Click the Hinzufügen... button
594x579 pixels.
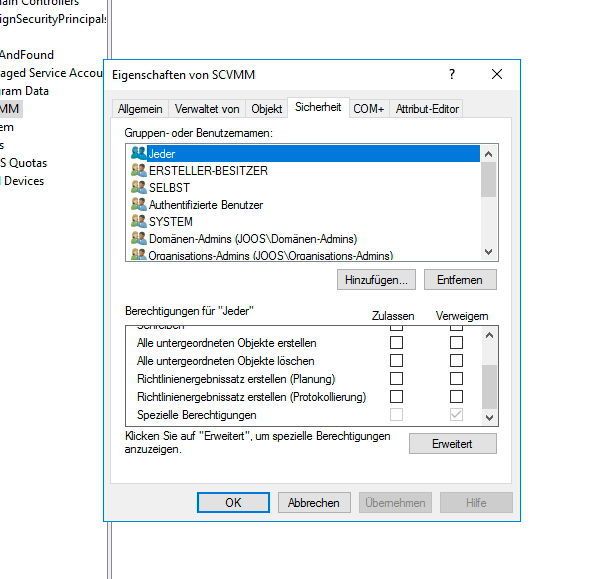click(376, 280)
